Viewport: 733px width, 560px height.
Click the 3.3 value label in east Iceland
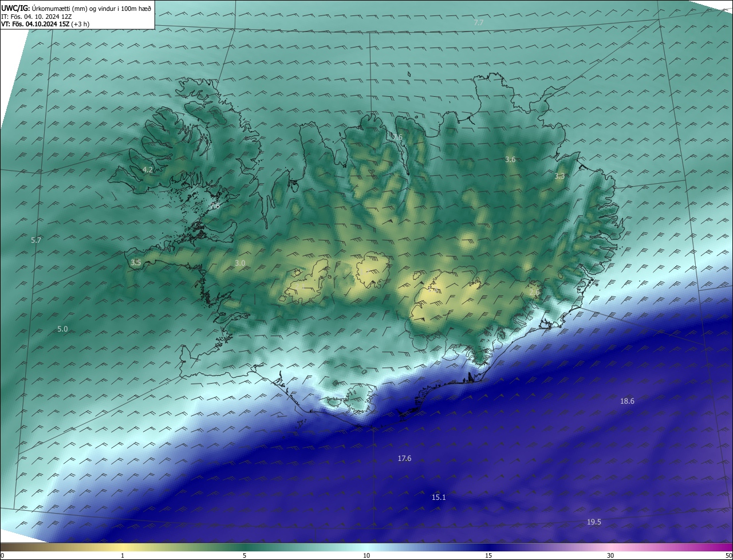[559, 176]
